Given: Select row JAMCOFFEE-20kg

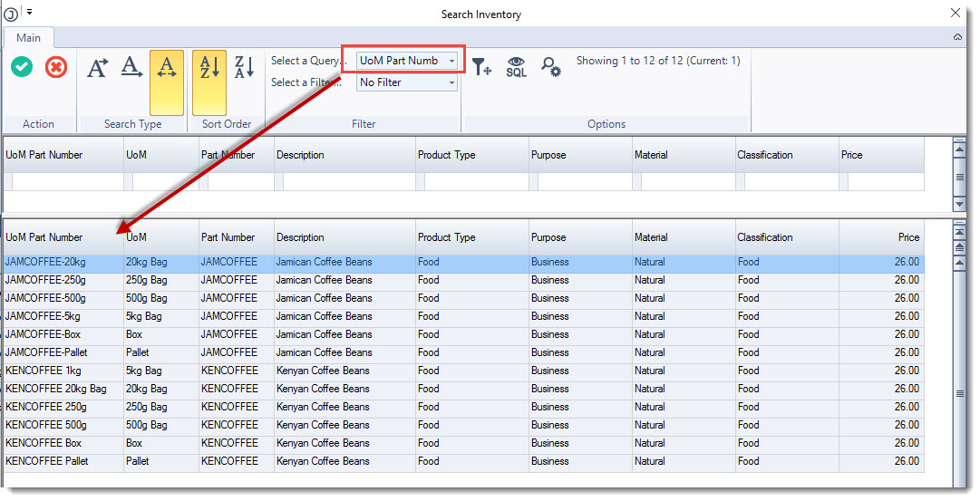Looking at the screenshot, I should coord(463,262).
